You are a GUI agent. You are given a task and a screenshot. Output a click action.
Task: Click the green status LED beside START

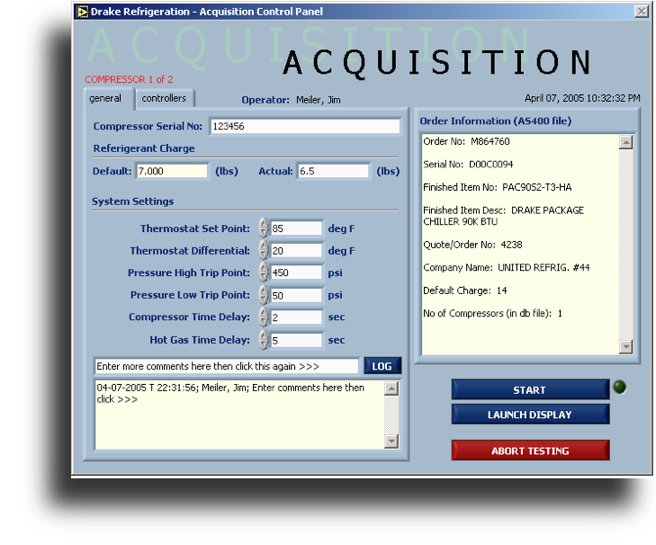coord(620,388)
